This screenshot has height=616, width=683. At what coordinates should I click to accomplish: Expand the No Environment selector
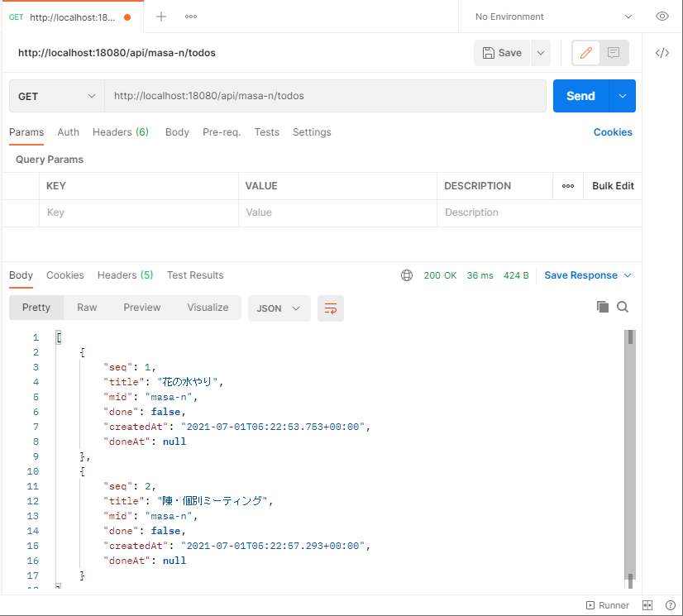(553, 17)
